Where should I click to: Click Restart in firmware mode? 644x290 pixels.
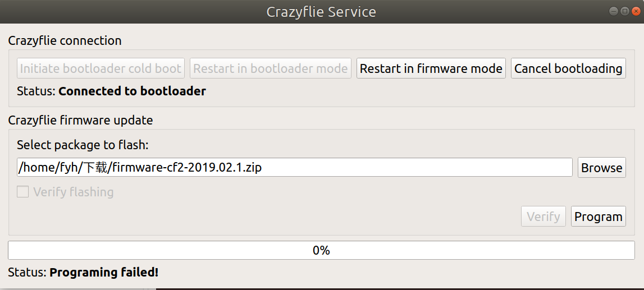click(431, 68)
